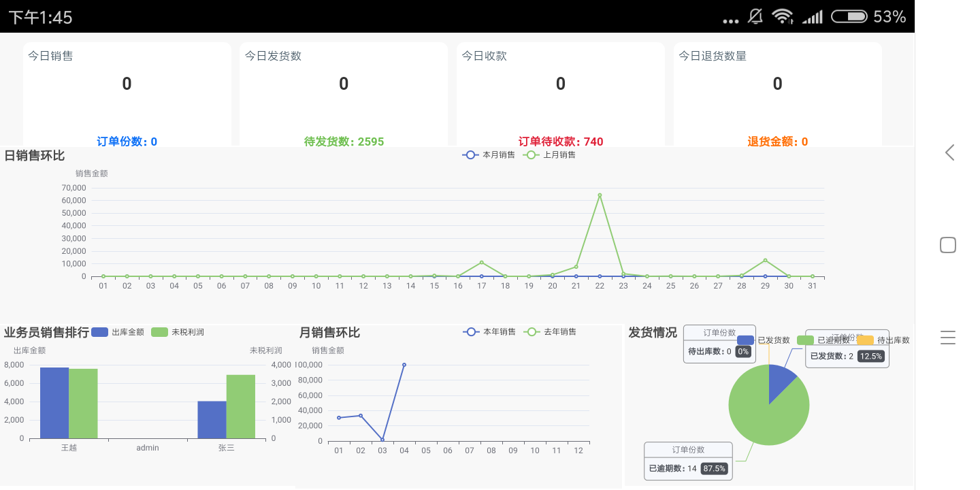
Task: Click the 53% battery percentage text
Action: [x=889, y=17]
